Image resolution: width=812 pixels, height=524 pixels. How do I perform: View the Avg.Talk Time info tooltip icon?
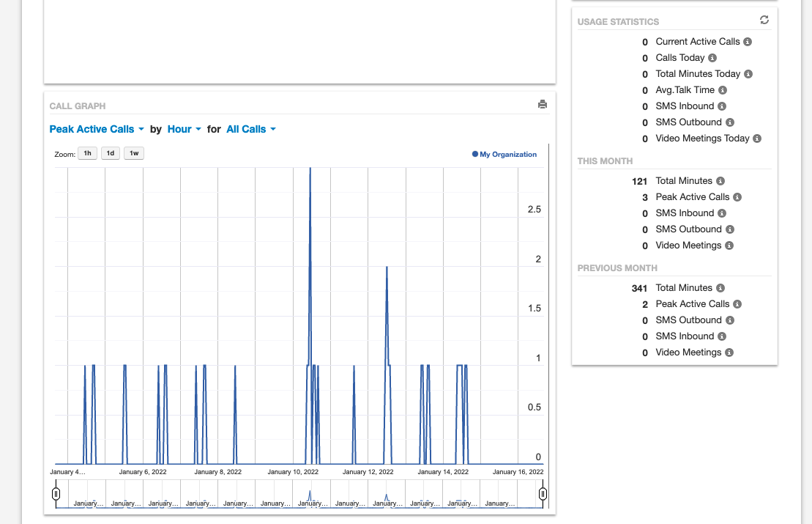[x=723, y=90]
